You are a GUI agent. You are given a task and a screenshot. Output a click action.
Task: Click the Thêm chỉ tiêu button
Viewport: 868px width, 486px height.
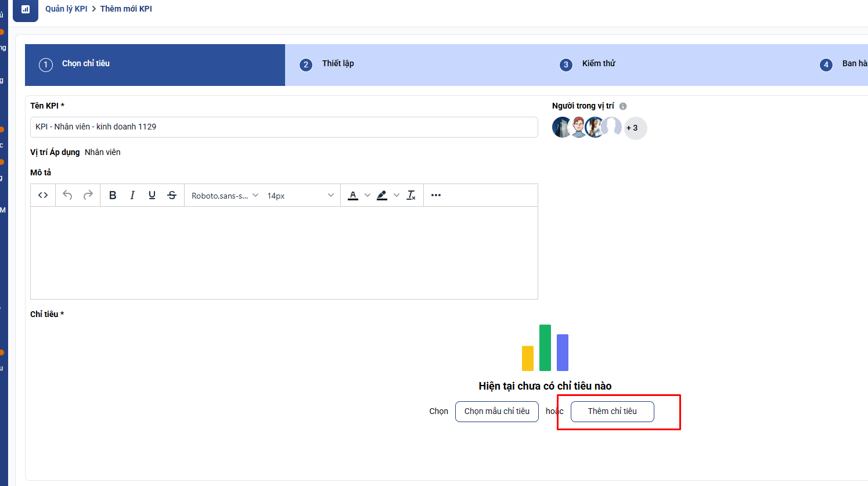pyautogui.click(x=612, y=411)
